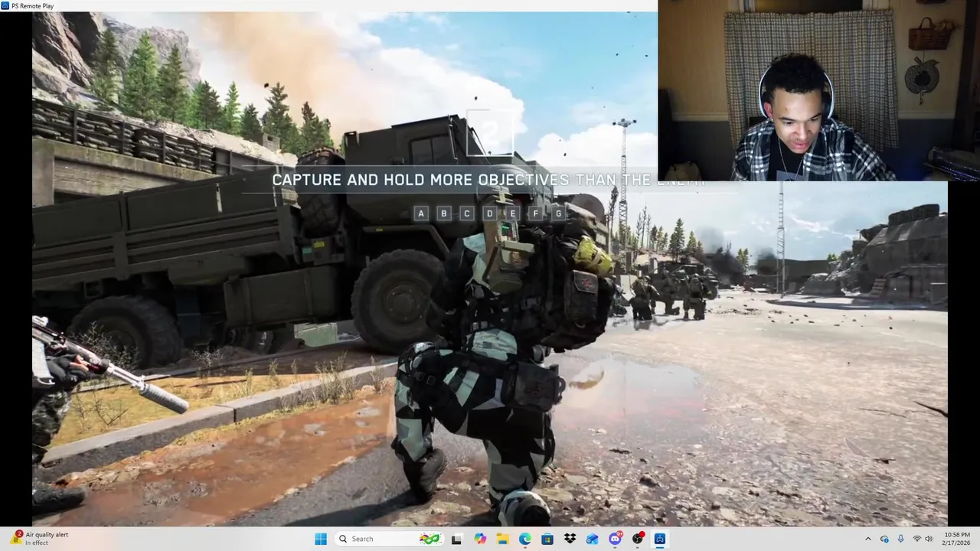Open Microsoft Store from the taskbar

547,539
